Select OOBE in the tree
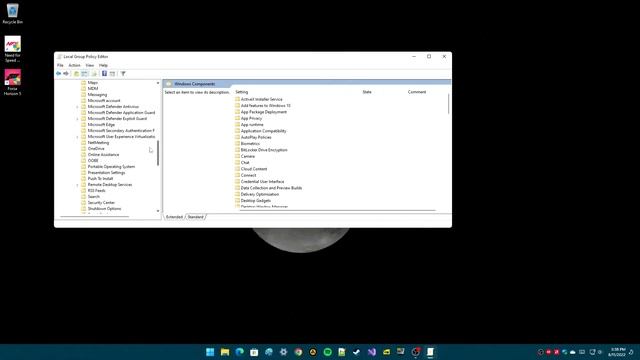Image resolution: width=640 pixels, height=360 pixels. tap(93, 161)
